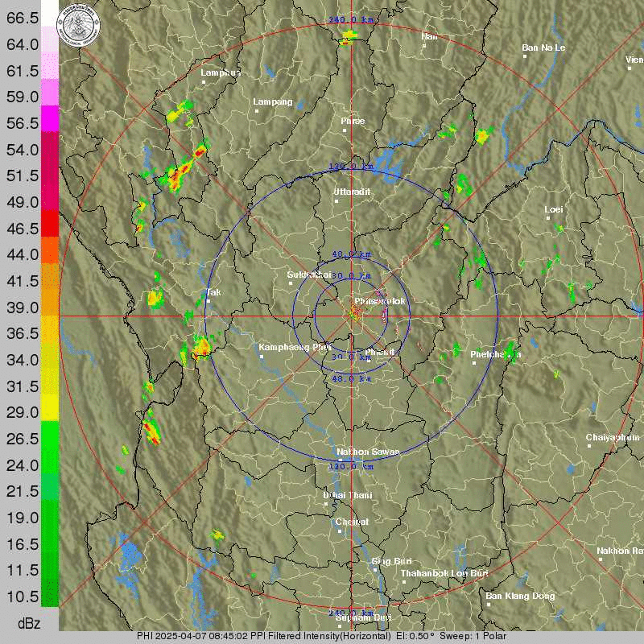This screenshot has width=644, height=644.
Task: Select the red 46.5 dBZ legend swatch
Action: coord(50,224)
